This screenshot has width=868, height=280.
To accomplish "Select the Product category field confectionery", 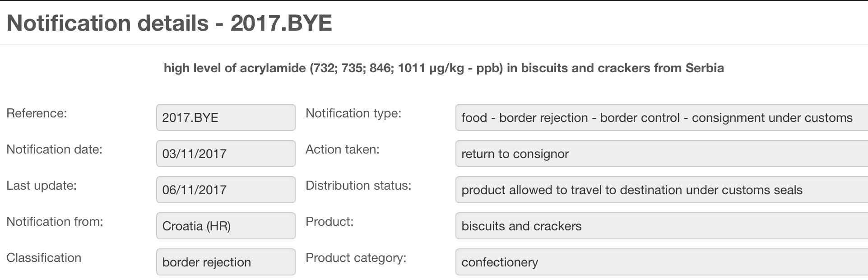I will [661, 262].
